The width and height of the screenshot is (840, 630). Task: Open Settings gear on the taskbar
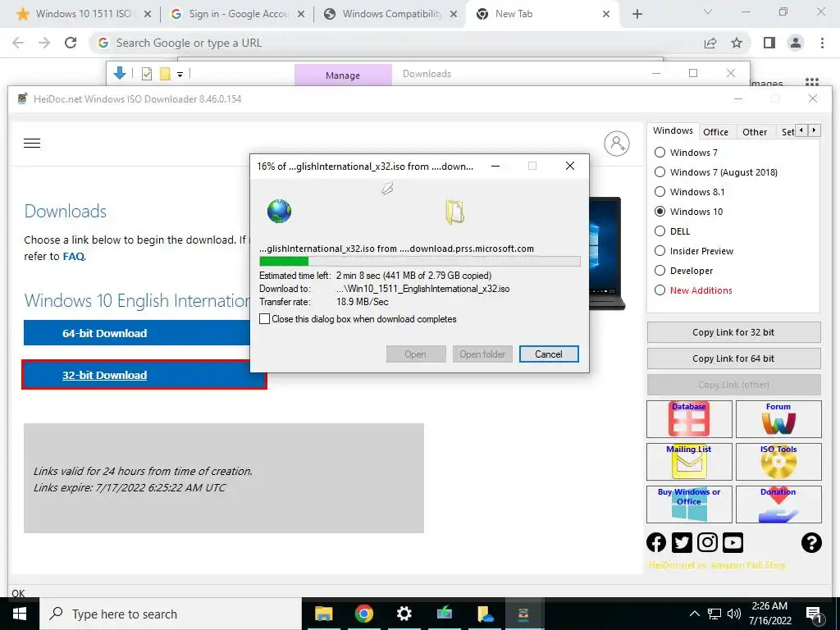coord(404,614)
